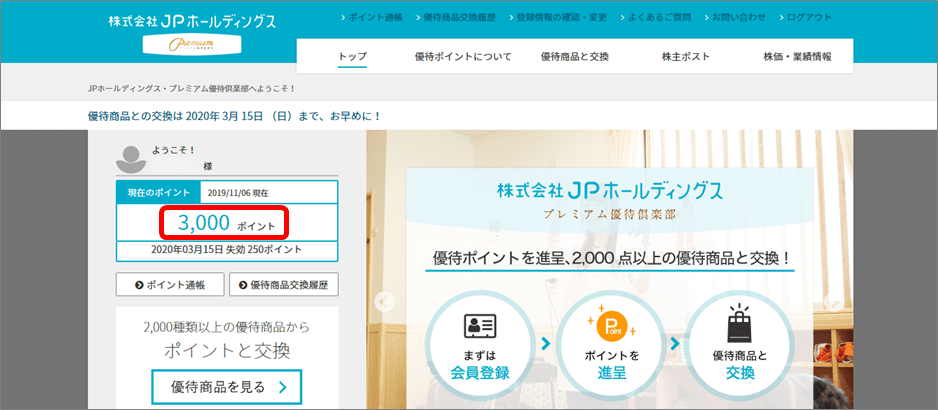The image size is (938, 410).
Task: Click the 現在のポイント label
Action: pos(159,193)
